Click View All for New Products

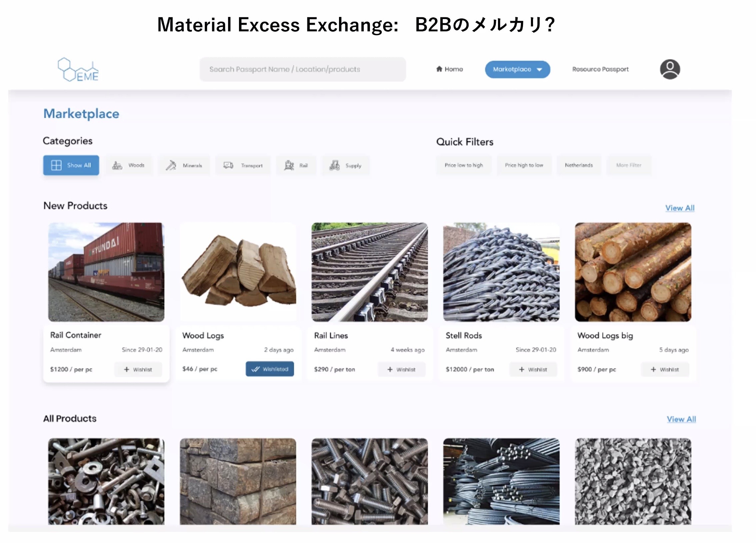pos(679,208)
